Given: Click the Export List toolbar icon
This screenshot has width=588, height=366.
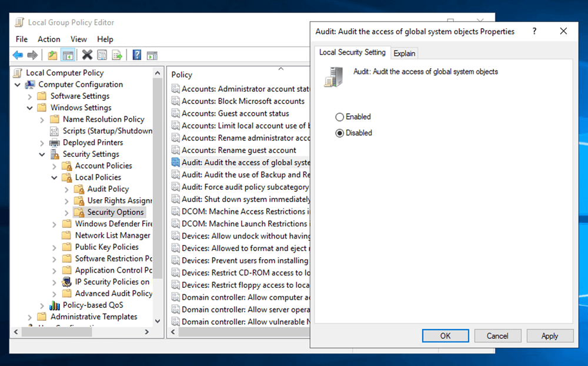Looking at the screenshot, I should coord(118,55).
